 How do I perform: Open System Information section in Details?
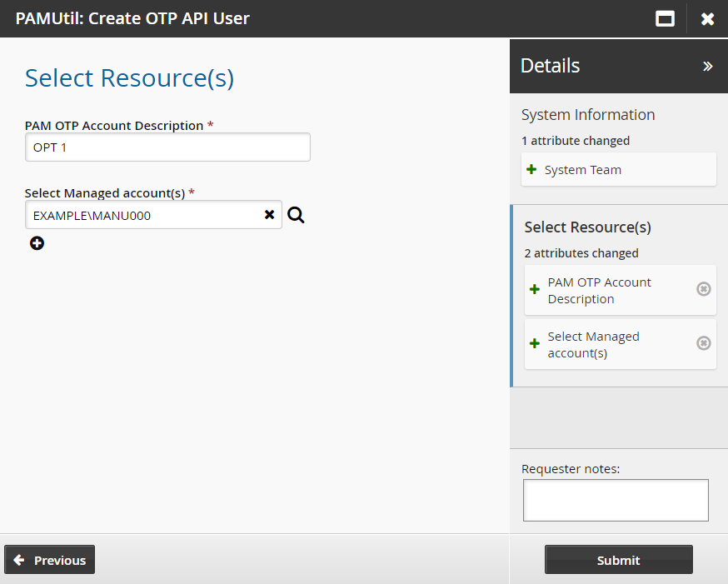click(588, 115)
